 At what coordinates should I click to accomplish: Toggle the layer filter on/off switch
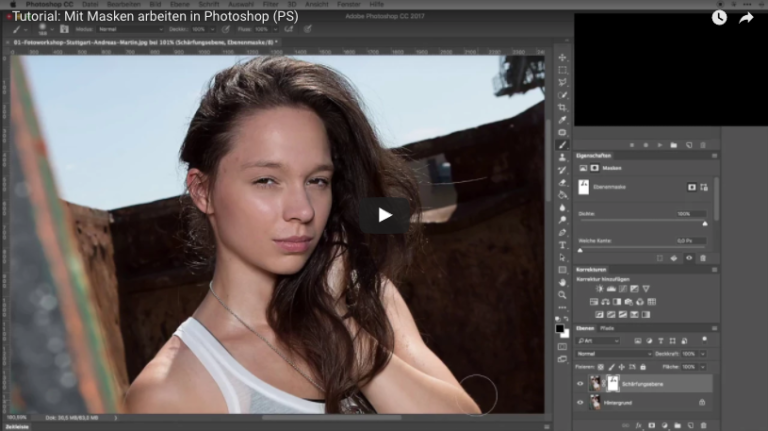[x=704, y=339]
